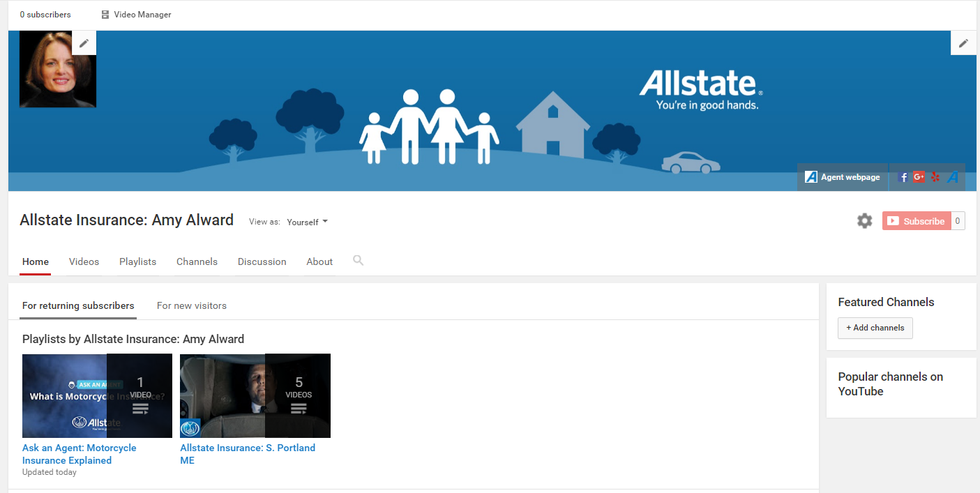Click the subscriber count box showing 0
The width and height of the screenshot is (980, 493).
point(958,221)
